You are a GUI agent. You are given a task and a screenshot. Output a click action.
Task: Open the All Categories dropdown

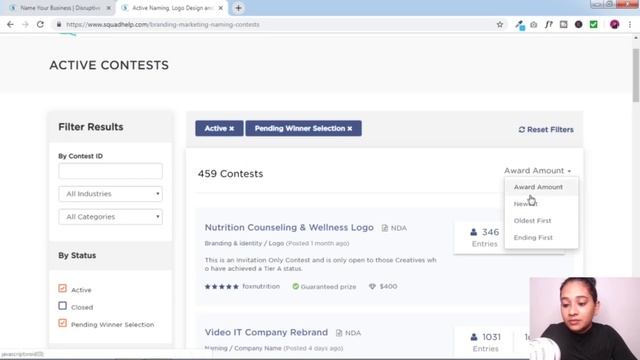click(110, 217)
